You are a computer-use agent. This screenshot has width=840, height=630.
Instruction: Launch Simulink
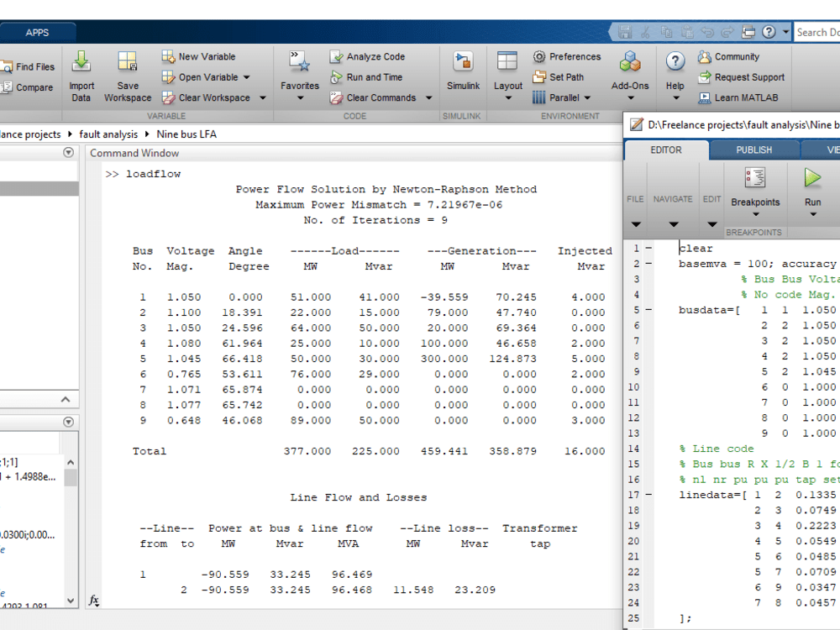[x=463, y=71]
